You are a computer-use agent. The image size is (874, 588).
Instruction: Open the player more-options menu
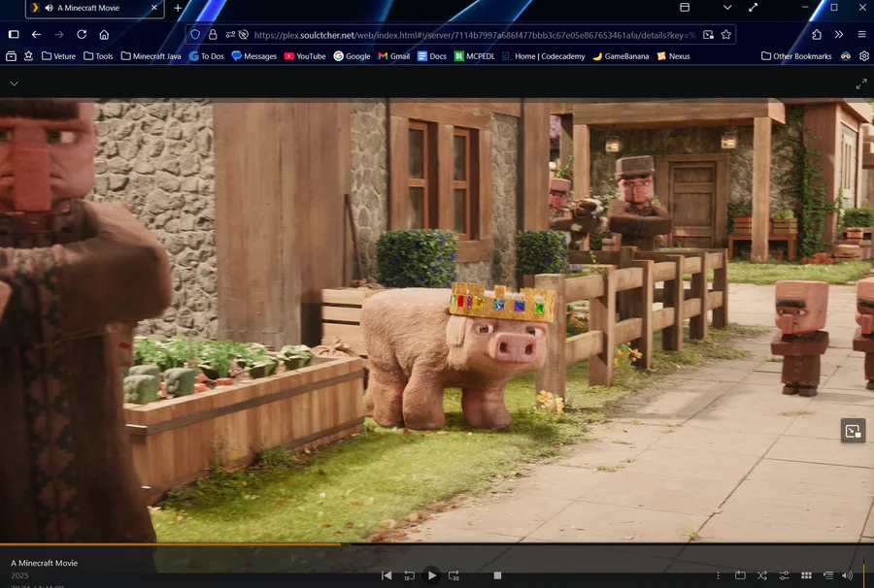(718, 575)
